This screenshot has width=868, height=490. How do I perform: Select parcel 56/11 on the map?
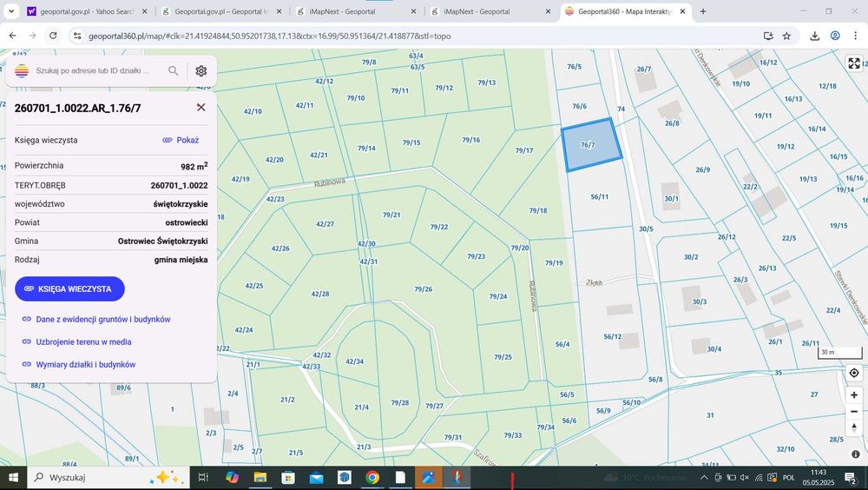tap(600, 196)
